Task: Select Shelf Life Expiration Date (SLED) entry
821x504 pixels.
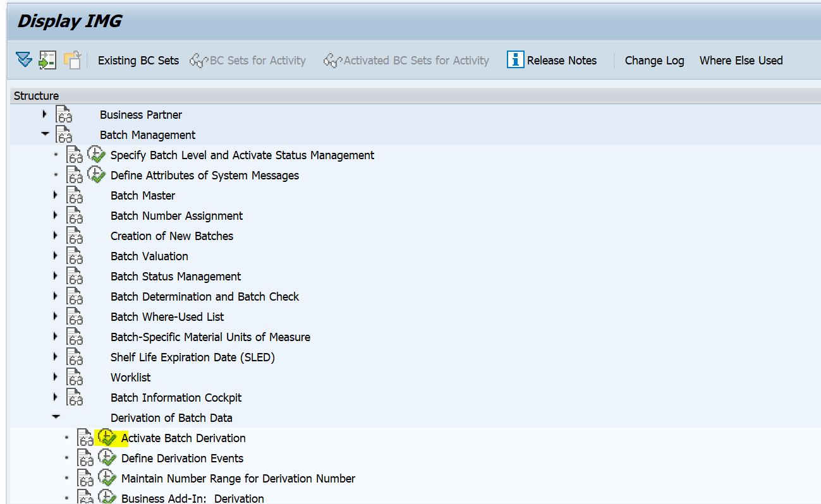Action: [193, 357]
